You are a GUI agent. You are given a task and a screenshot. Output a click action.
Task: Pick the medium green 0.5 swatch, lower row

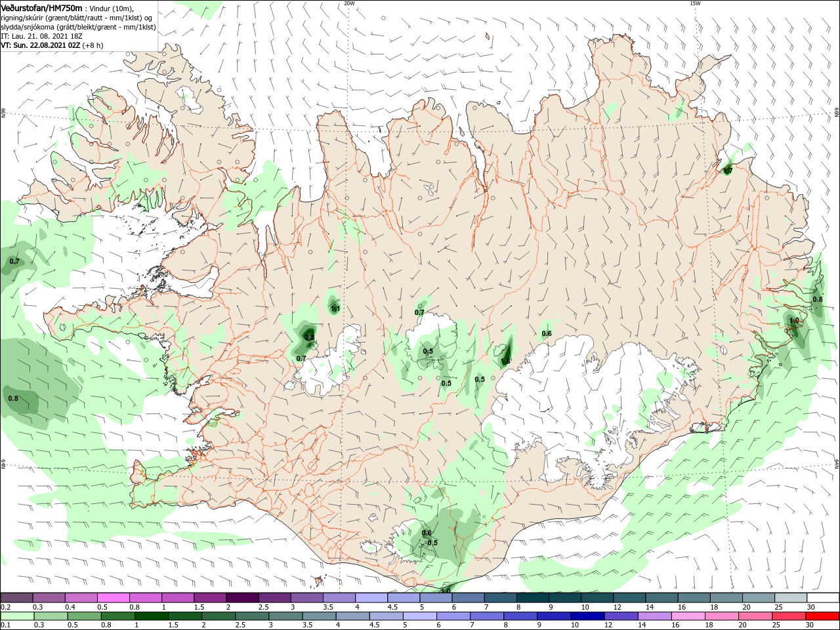click(x=85, y=616)
